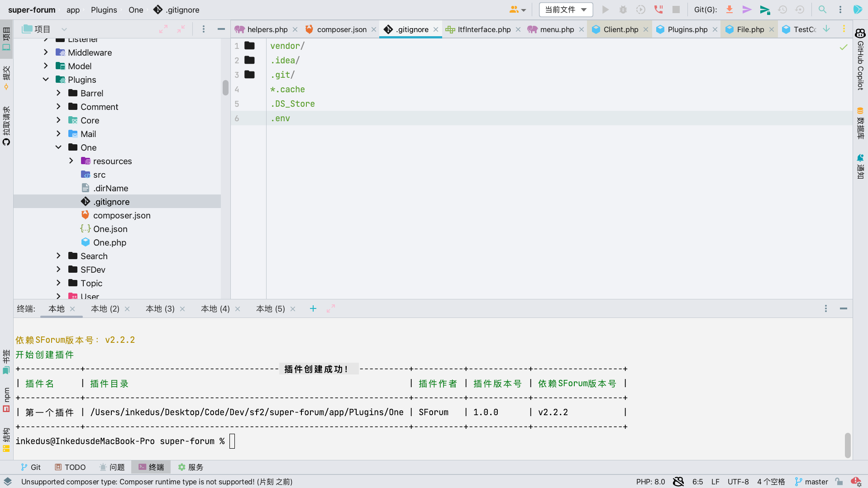This screenshot has width=868, height=488.
Task: Expand the Search plugin folder
Action: click(58, 256)
